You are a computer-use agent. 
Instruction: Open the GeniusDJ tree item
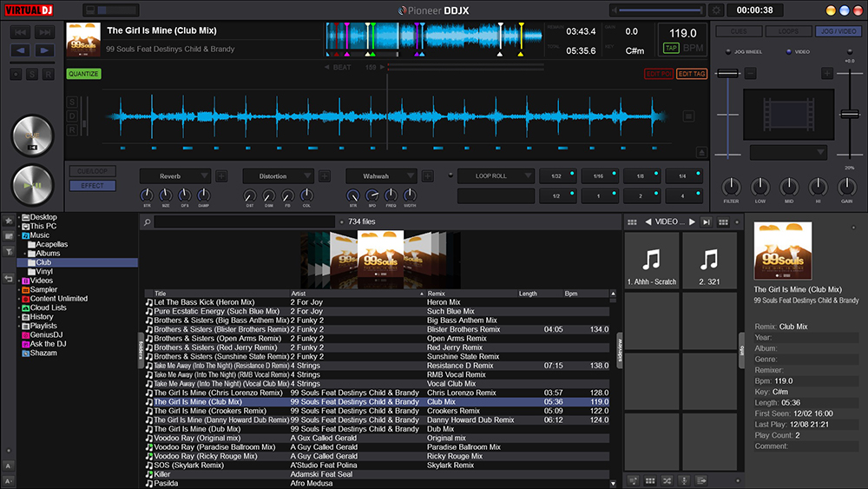(x=42, y=335)
